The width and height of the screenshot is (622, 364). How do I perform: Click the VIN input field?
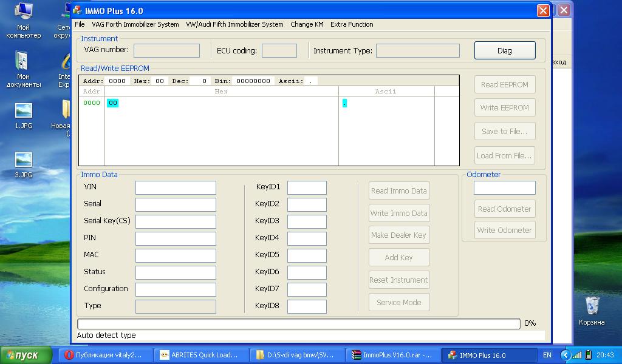(176, 187)
